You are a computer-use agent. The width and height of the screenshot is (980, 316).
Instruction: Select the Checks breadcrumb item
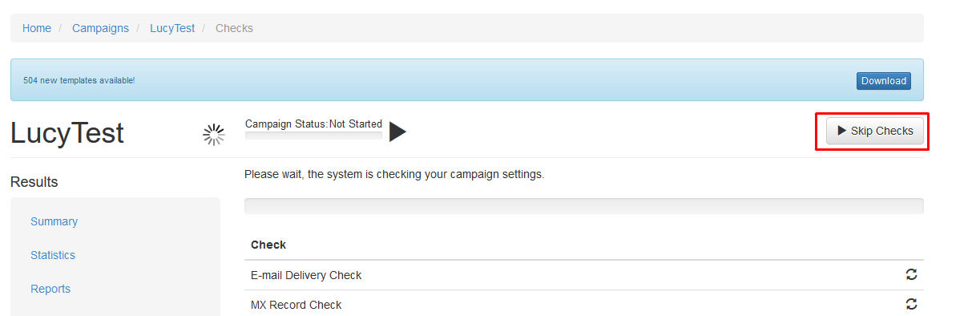tap(234, 28)
